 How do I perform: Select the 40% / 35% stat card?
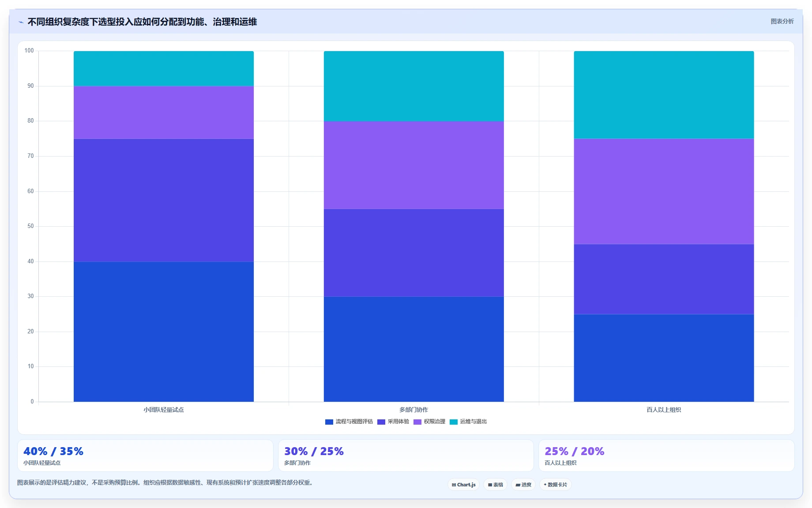point(145,456)
